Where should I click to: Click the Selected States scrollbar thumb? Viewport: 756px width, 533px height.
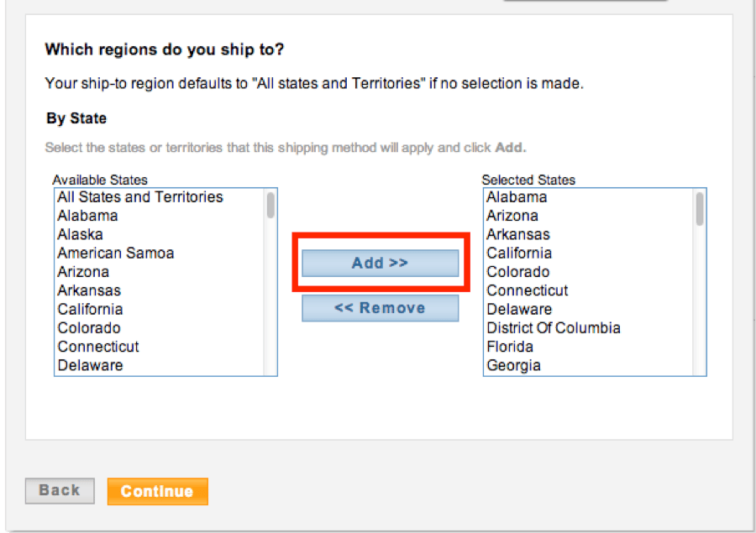(700, 209)
